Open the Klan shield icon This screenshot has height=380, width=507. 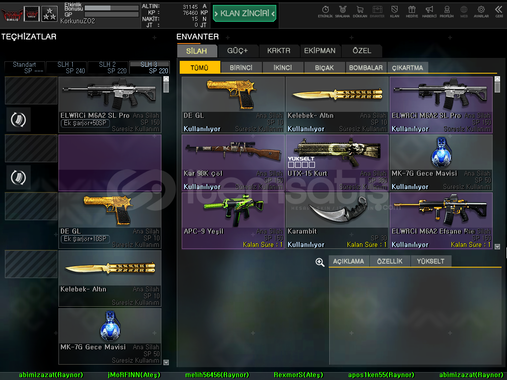tap(394, 11)
